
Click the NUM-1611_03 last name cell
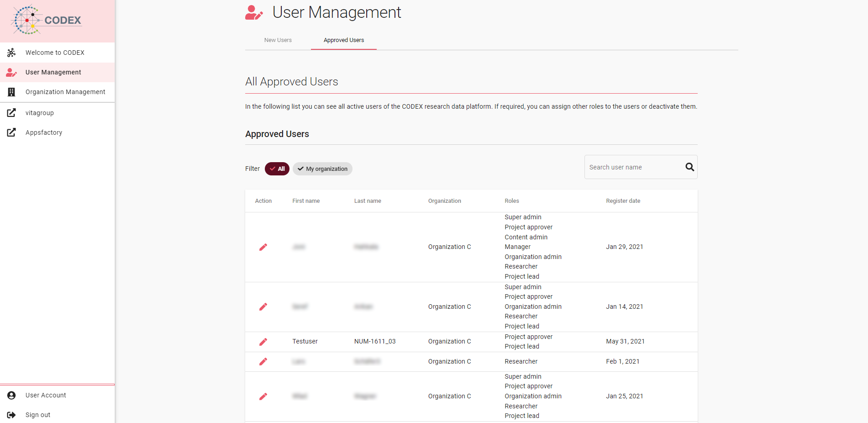point(375,341)
